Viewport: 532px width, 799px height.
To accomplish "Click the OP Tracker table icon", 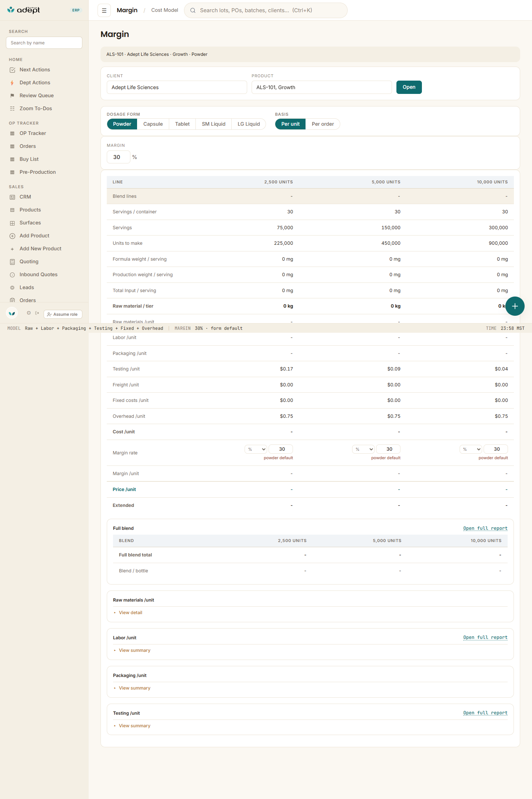I will [12, 133].
